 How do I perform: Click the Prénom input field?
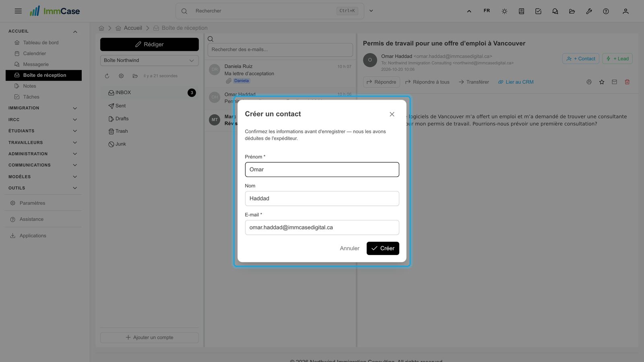click(x=322, y=169)
